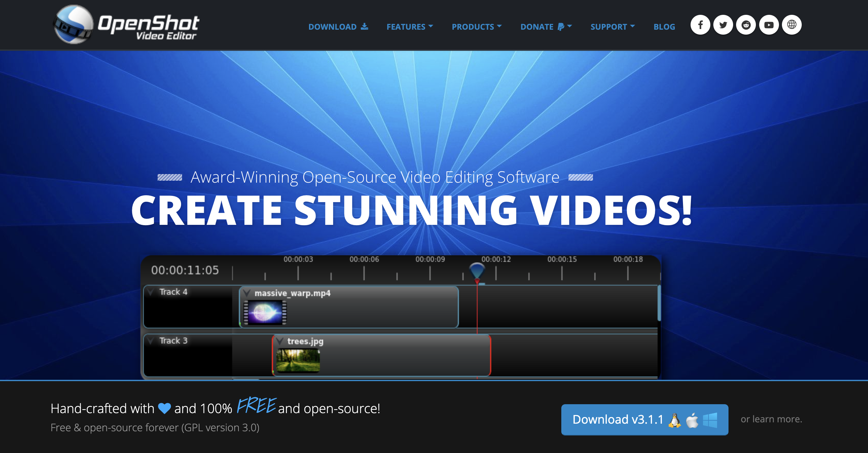Image resolution: width=868 pixels, height=453 pixels.
Task: Open the BLOG menu item
Action: point(664,27)
